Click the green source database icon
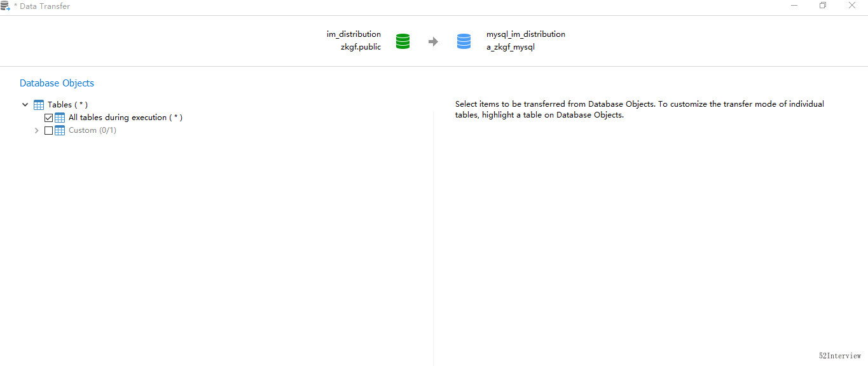This screenshot has width=868, height=366. [403, 41]
